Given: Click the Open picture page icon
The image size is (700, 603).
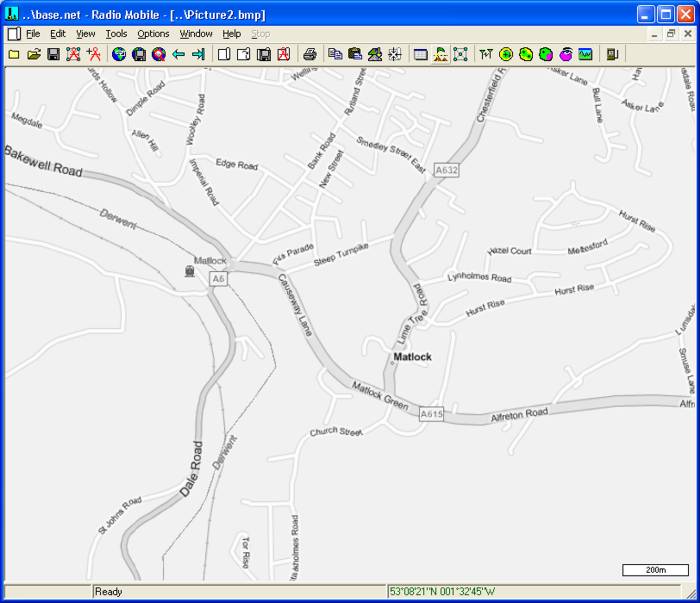Looking at the screenshot, I should click(244, 54).
